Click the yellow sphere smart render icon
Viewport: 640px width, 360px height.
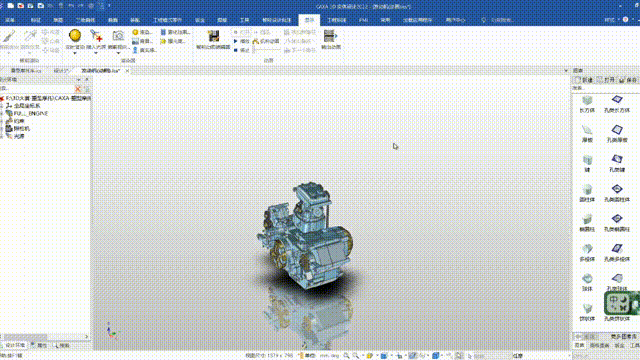click(x=75, y=36)
